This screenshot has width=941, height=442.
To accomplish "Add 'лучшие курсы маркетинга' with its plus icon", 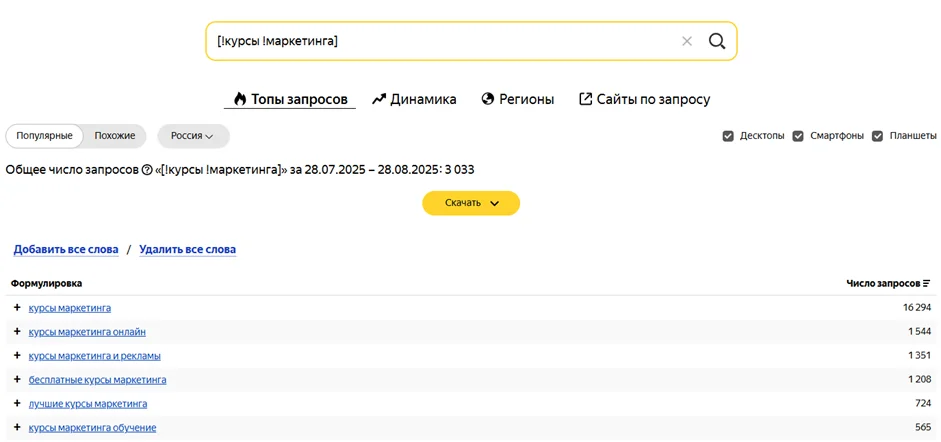I will 17,404.
